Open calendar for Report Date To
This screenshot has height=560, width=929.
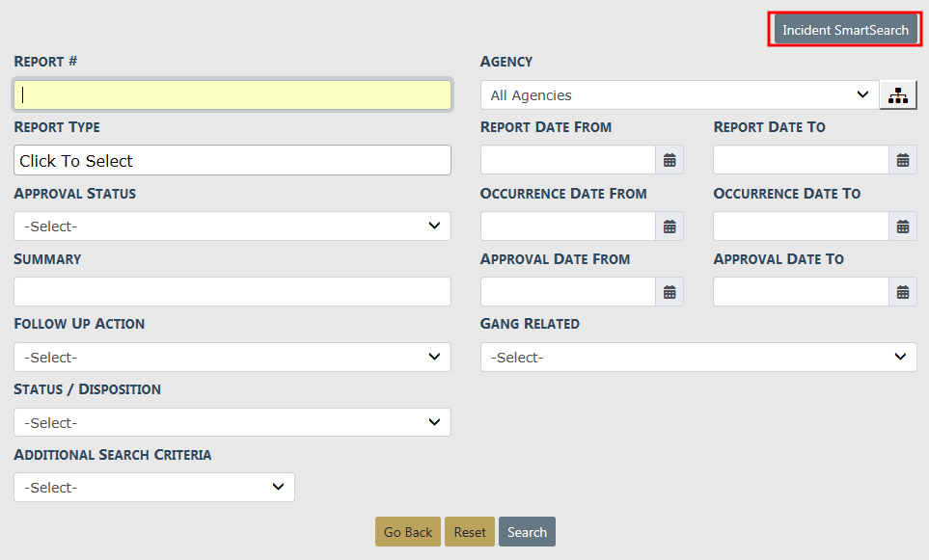(x=902, y=160)
